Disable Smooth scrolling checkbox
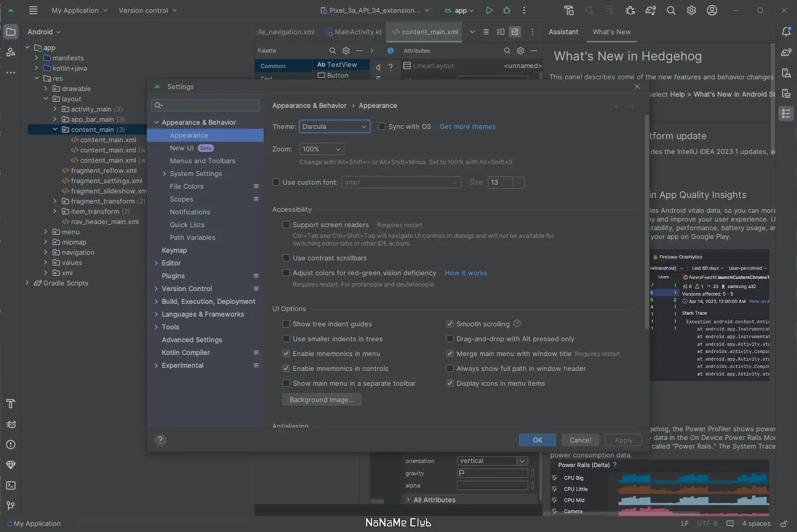Viewport: 797px width, 532px height. 450,324
